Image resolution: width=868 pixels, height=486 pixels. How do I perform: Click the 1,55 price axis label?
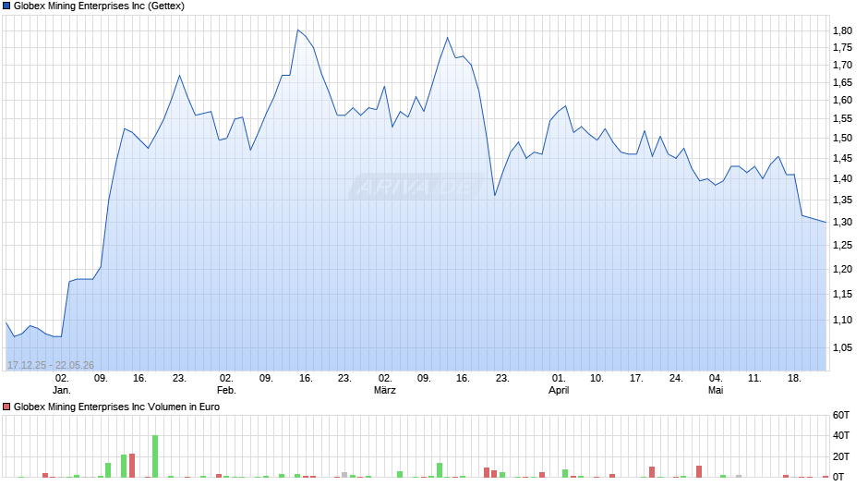(x=842, y=118)
